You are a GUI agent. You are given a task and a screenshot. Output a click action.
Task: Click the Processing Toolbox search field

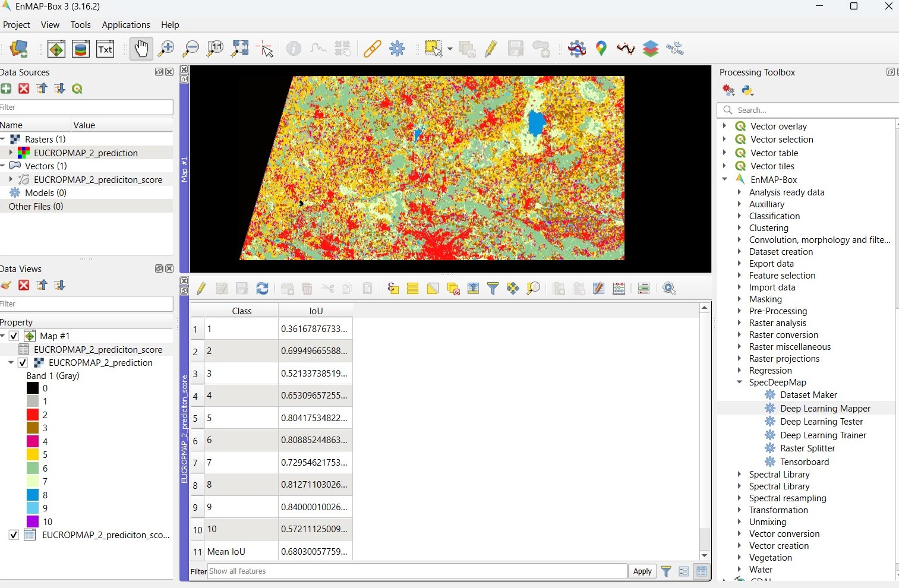[808, 110]
